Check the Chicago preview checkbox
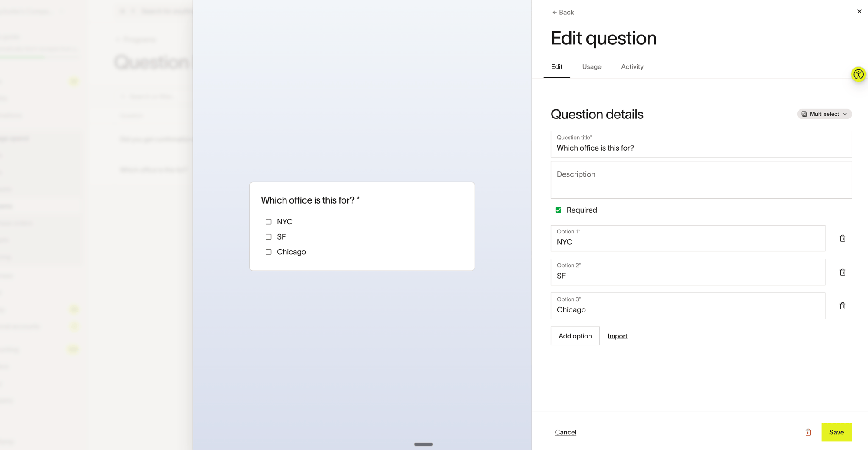The height and width of the screenshot is (450, 868). point(268,252)
